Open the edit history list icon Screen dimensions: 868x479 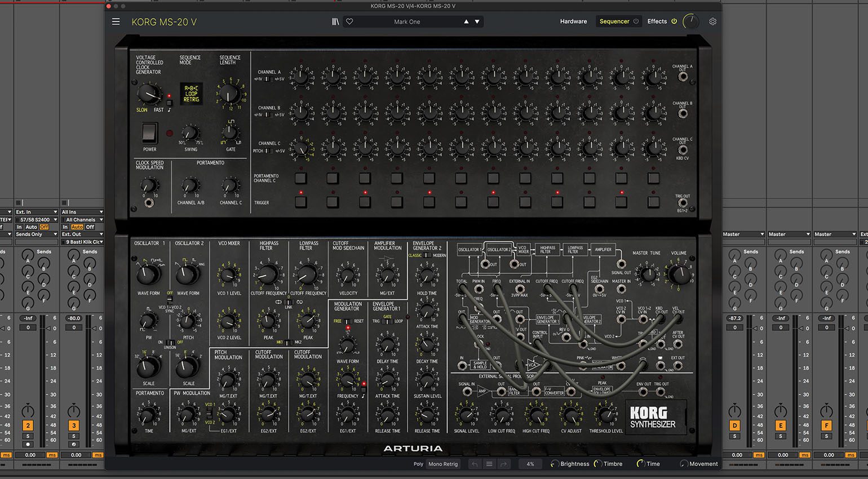(489, 464)
